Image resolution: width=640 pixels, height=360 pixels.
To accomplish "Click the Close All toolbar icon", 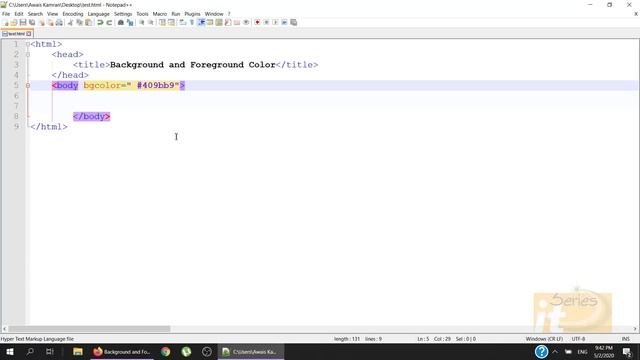I will click(50, 23).
